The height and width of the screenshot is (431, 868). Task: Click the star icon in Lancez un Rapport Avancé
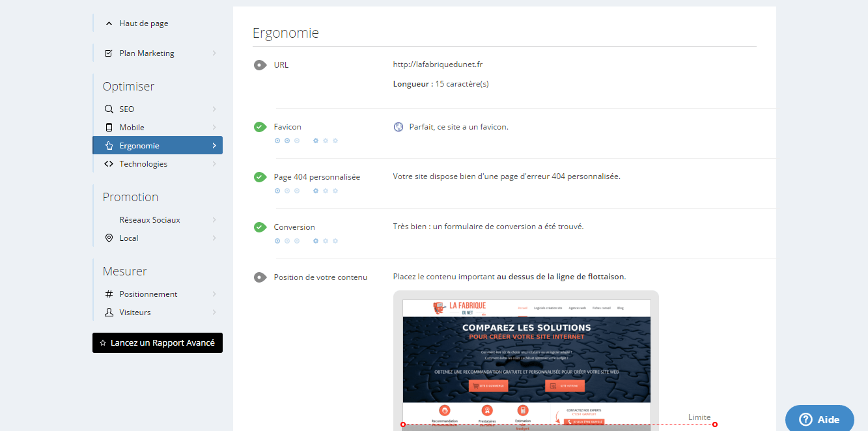[103, 343]
